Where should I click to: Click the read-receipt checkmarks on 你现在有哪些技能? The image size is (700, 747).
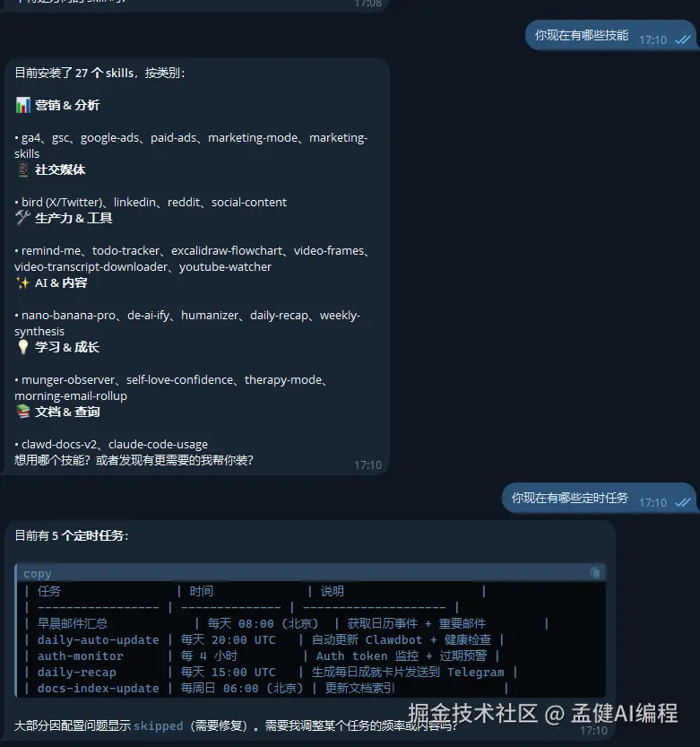click(x=682, y=39)
